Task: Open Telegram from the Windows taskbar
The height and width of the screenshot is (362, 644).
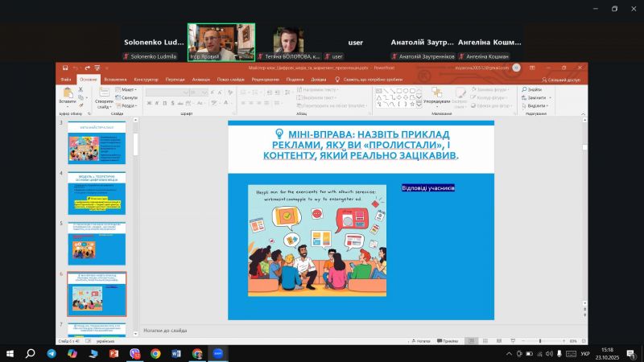Action: 51,353
